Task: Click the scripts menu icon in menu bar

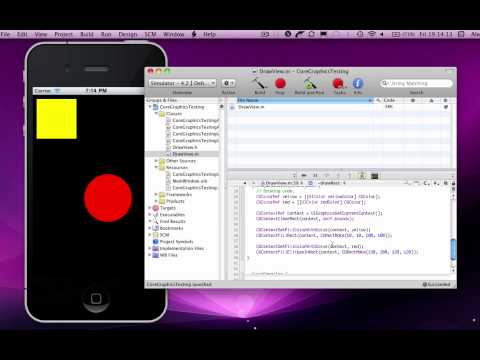Action: (194, 34)
